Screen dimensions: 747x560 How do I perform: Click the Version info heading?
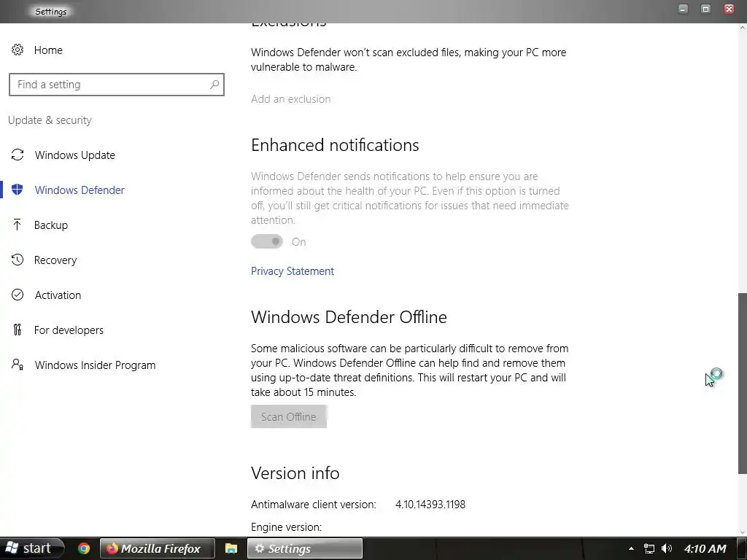click(295, 472)
